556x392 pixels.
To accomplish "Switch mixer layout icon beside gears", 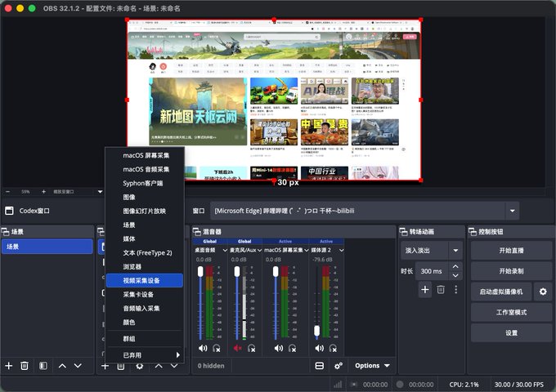I will pos(320,366).
